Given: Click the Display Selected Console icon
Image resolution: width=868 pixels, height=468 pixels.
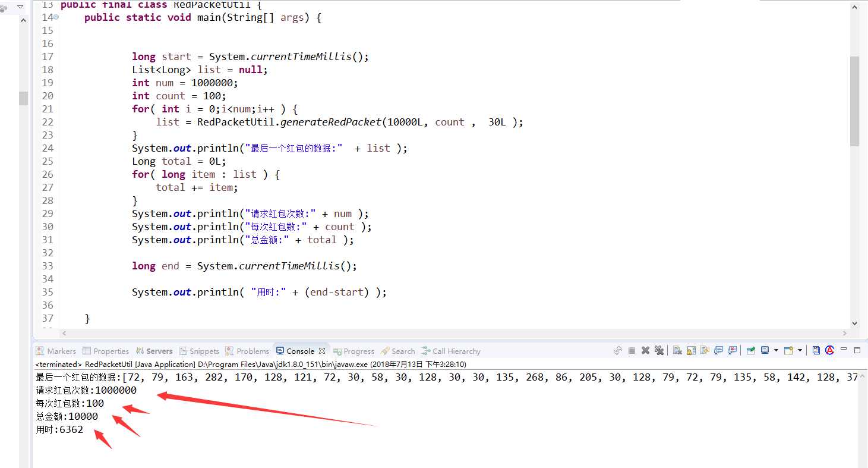Looking at the screenshot, I should [765, 350].
